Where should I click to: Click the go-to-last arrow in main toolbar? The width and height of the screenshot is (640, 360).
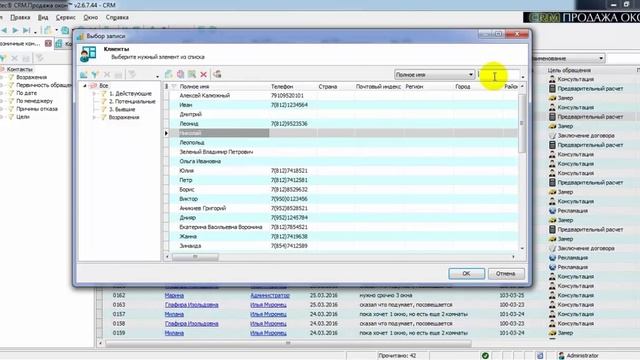pyautogui.click(x=26, y=31)
